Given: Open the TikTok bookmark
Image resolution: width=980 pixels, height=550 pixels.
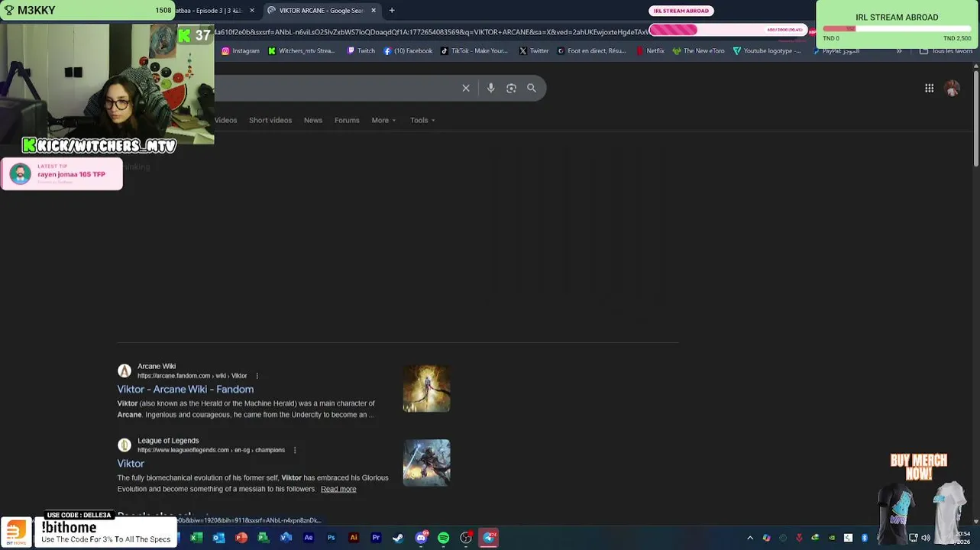Looking at the screenshot, I should click(474, 51).
